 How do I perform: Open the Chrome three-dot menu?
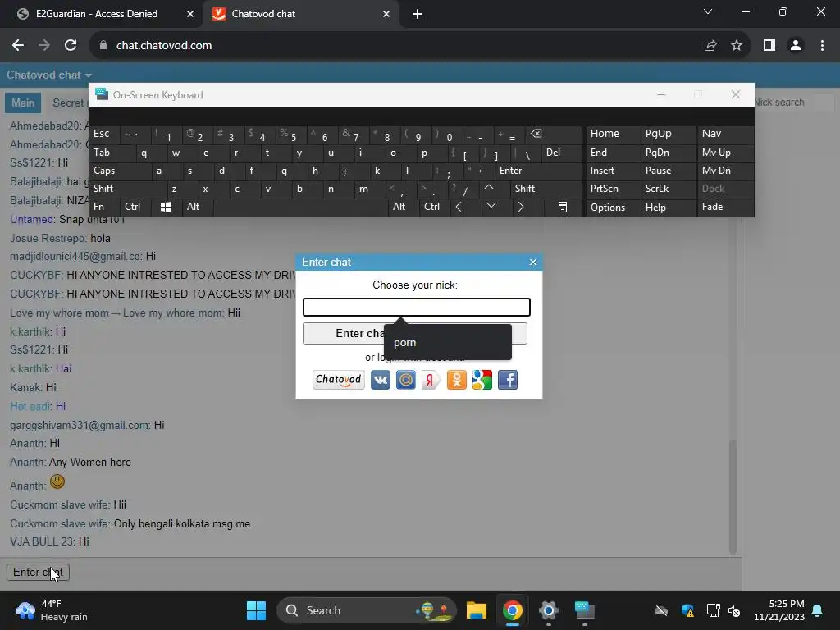[822, 46]
